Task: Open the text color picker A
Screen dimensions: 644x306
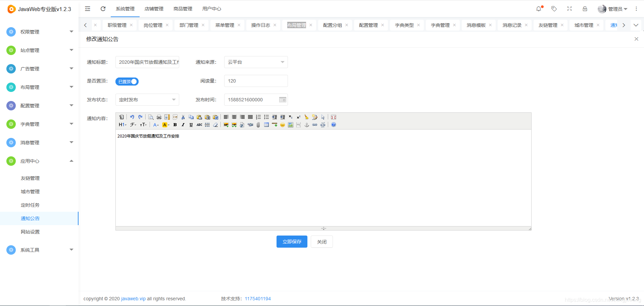Action: pyautogui.click(x=156, y=125)
